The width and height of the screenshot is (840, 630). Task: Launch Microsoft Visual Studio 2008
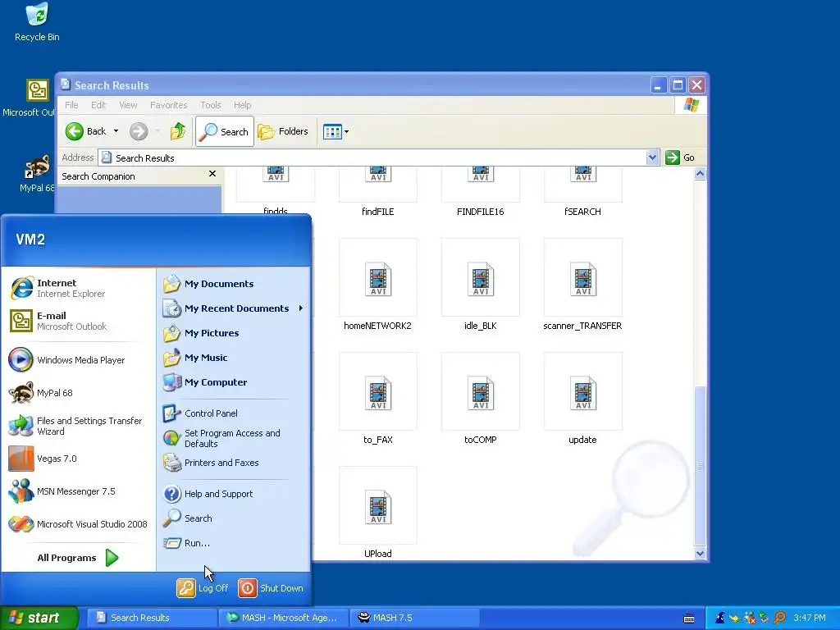[78, 524]
